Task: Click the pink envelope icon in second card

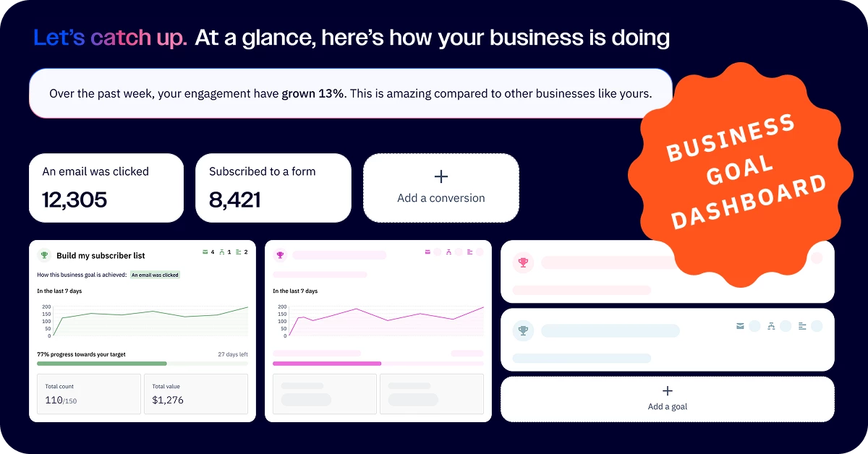Action: (x=428, y=252)
